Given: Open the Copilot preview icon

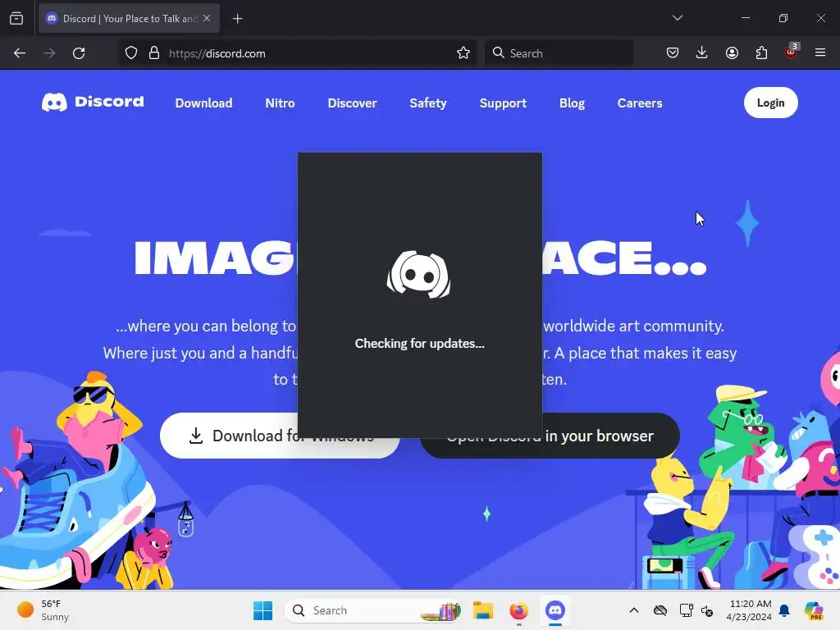Looking at the screenshot, I should 814,610.
